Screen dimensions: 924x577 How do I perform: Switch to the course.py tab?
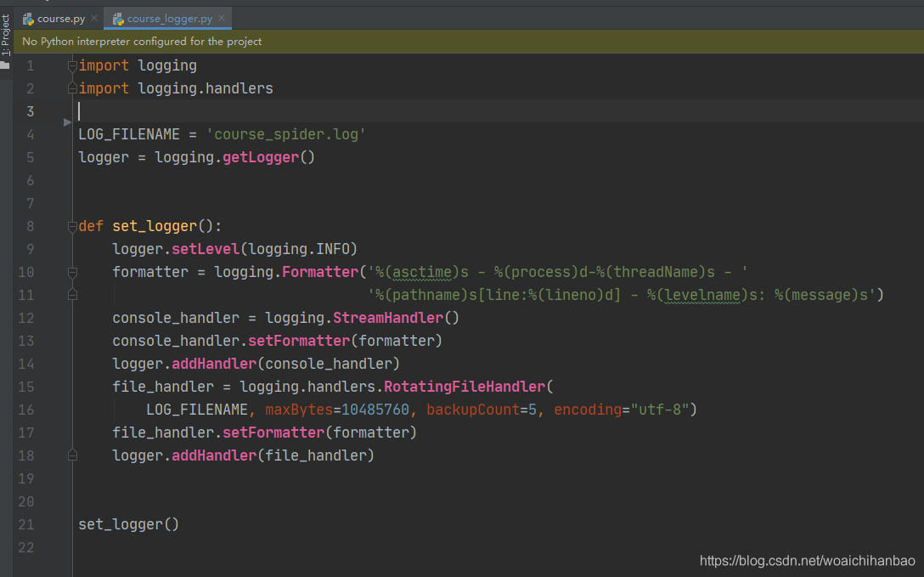coord(54,19)
